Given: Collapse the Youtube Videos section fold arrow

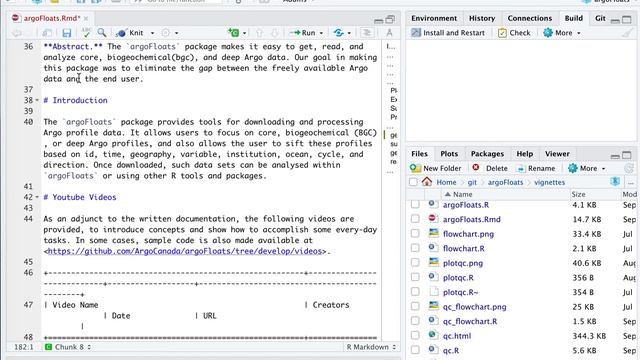Looking at the screenshot, I should point(37,198).
